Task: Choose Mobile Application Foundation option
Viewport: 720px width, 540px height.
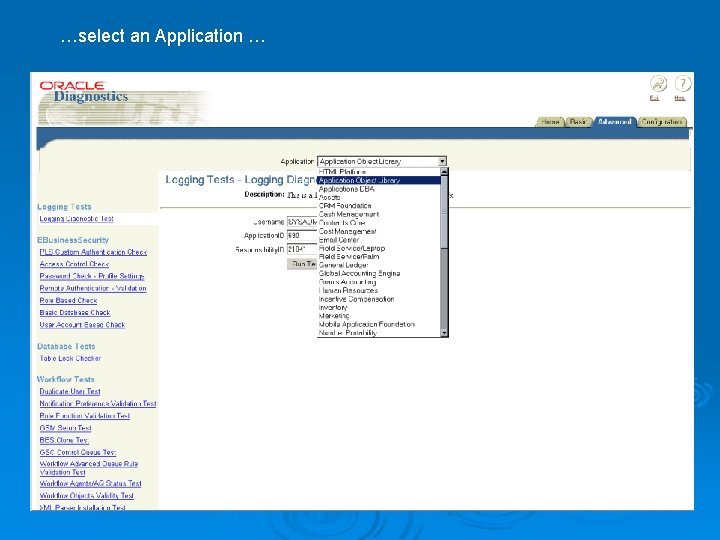Action: click(379, 324)
